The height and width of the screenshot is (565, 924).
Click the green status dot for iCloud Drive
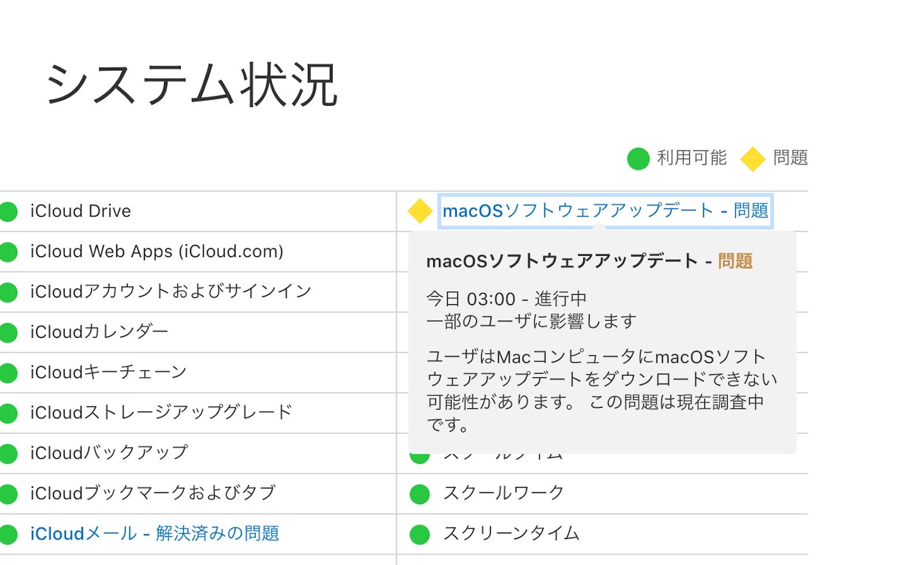[8, 211]
